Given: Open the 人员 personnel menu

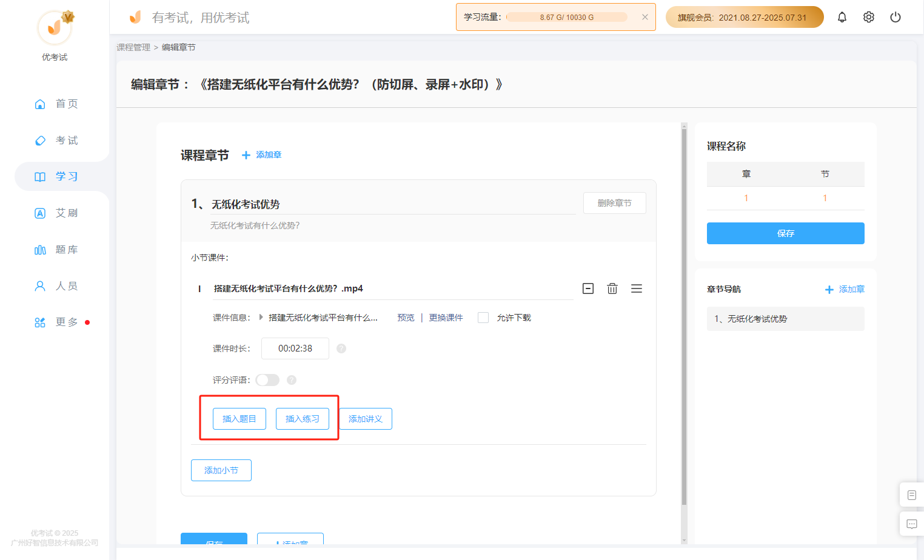Looking at the screenshot, I should click(x=56, y=285).
